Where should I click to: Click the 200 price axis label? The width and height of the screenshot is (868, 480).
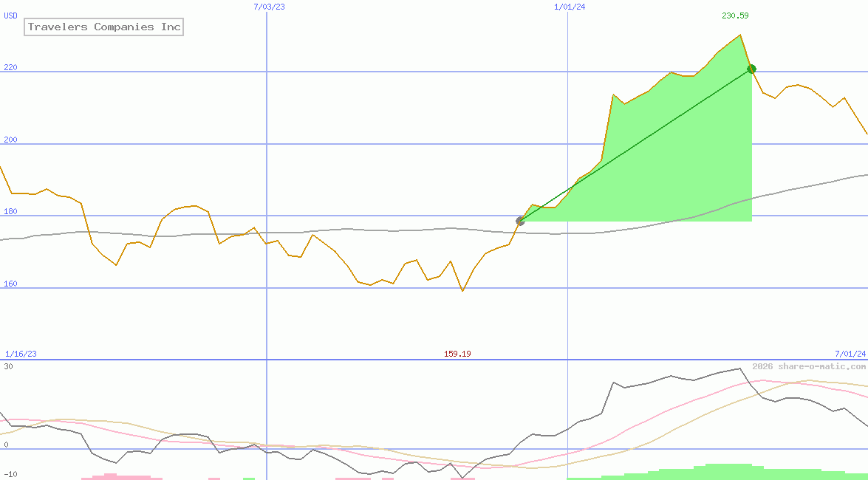[x=11, y=140]
